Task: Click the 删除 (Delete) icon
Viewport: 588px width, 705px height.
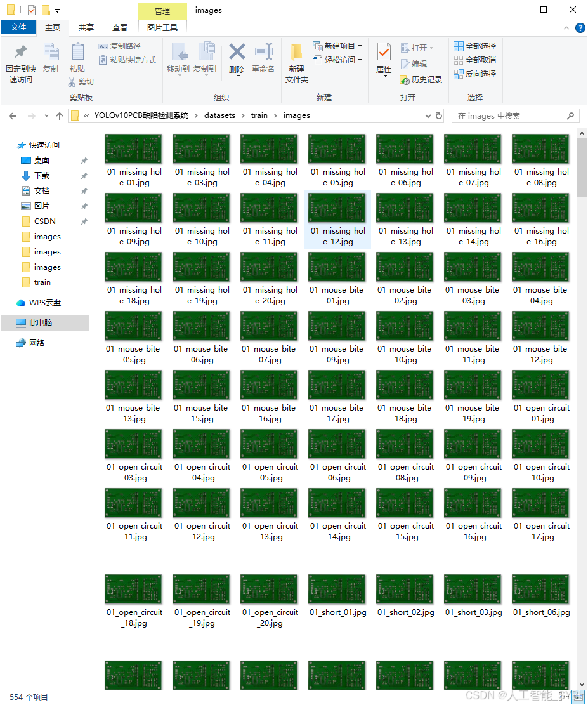Action: pos(237,56)
